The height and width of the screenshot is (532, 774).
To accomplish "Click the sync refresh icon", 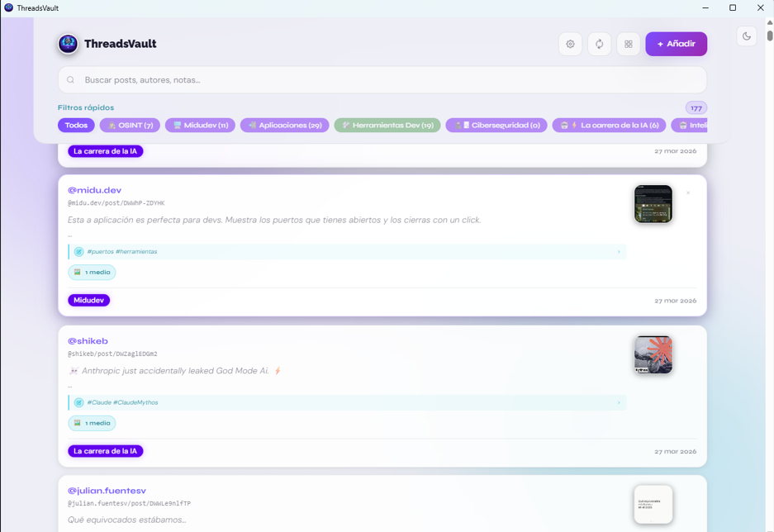I will (x=599, y=44).
